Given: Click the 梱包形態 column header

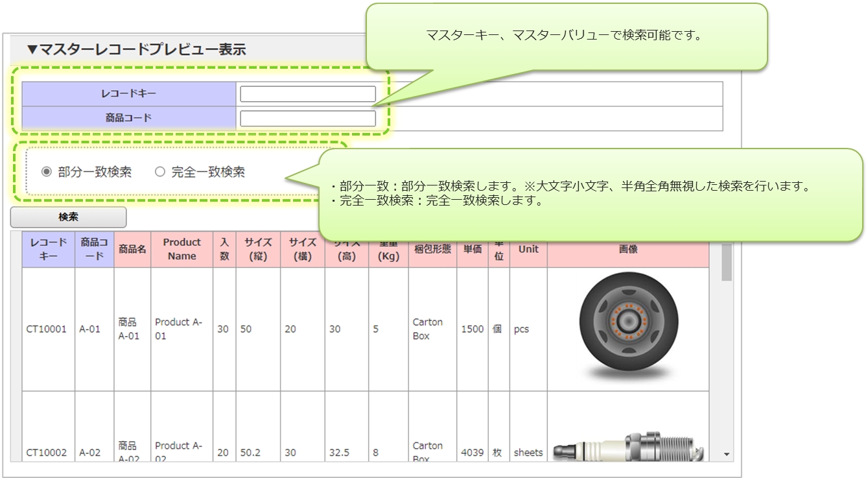Looking at the screenshot, I should coord(432,250).
